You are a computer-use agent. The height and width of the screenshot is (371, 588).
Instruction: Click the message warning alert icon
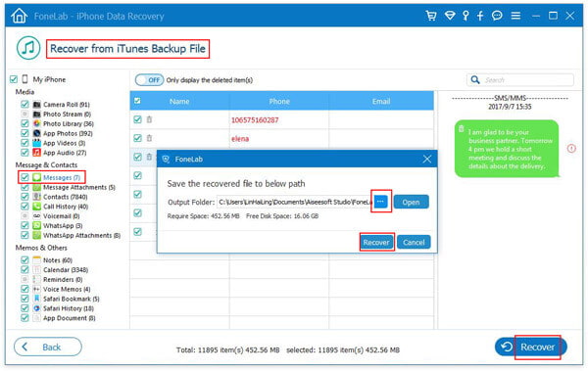coord(571,149)
